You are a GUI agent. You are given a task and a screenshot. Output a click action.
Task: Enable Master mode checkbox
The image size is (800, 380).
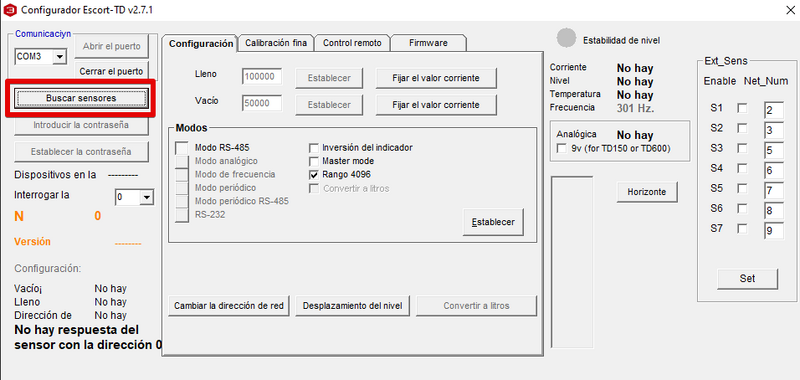[314, 161]
